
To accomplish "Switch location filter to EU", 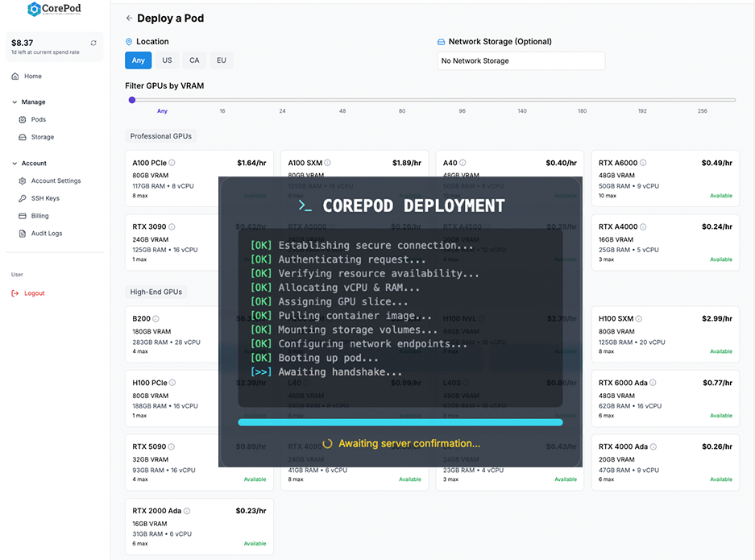I will point(221,60).
